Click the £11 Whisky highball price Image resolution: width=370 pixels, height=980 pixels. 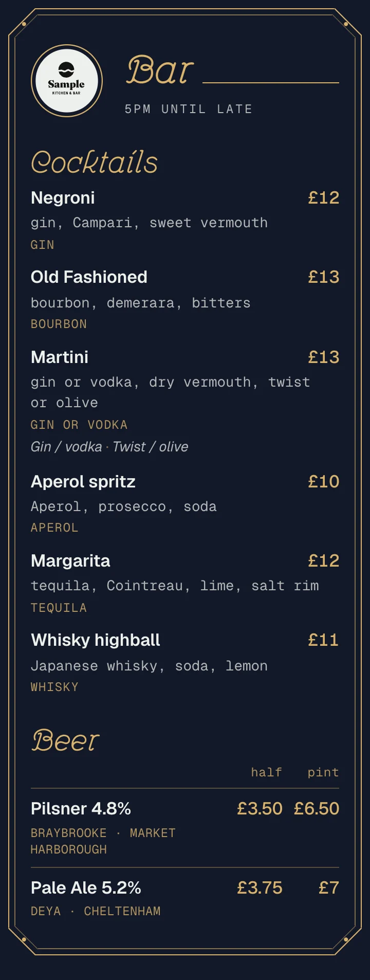coord(324,640)
